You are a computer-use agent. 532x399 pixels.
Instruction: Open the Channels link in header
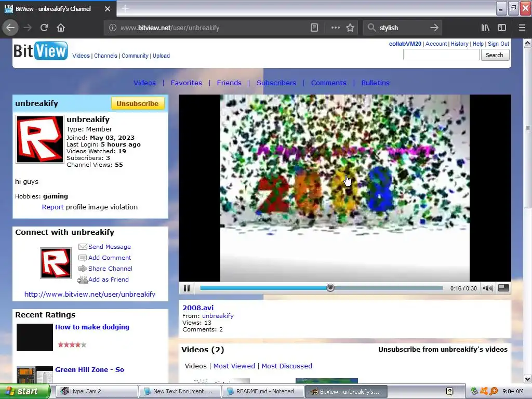pos(105,56)
